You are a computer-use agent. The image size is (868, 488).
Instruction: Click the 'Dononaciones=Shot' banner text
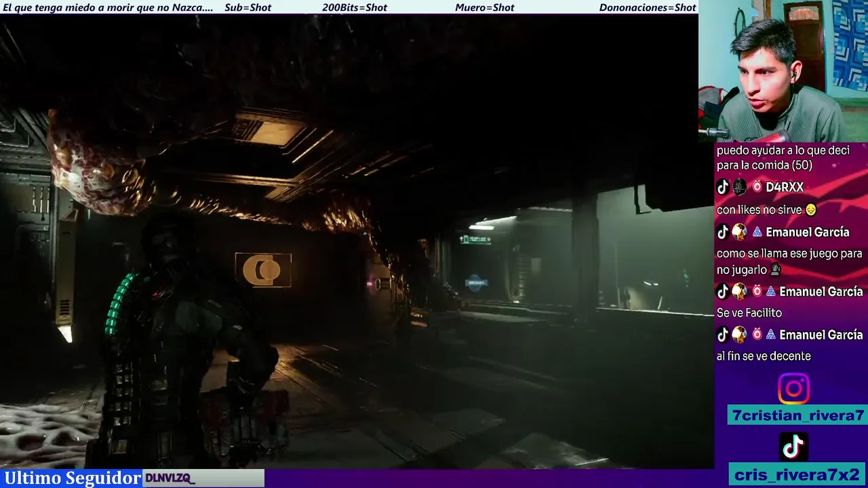[648, 7]
